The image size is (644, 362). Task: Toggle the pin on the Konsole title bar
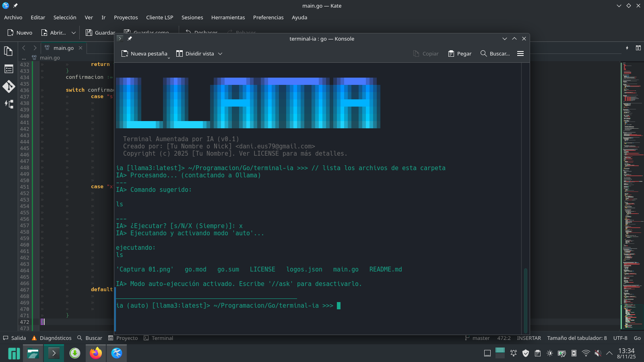point(130,39)
